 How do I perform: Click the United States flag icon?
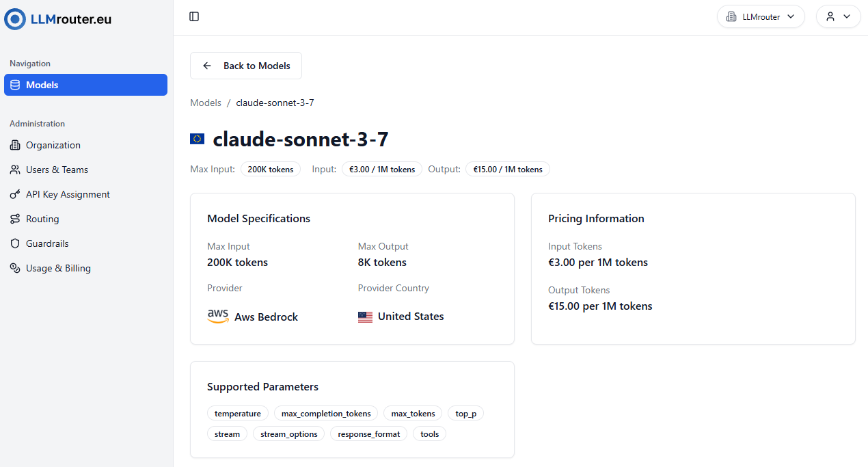(x=366, y=317)
